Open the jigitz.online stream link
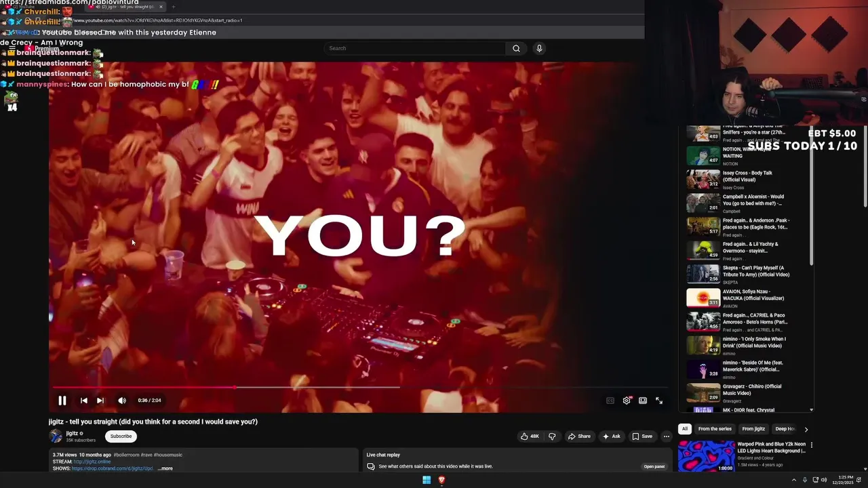Viewport: 868px width, 488px height. click(x=92, y=462)
